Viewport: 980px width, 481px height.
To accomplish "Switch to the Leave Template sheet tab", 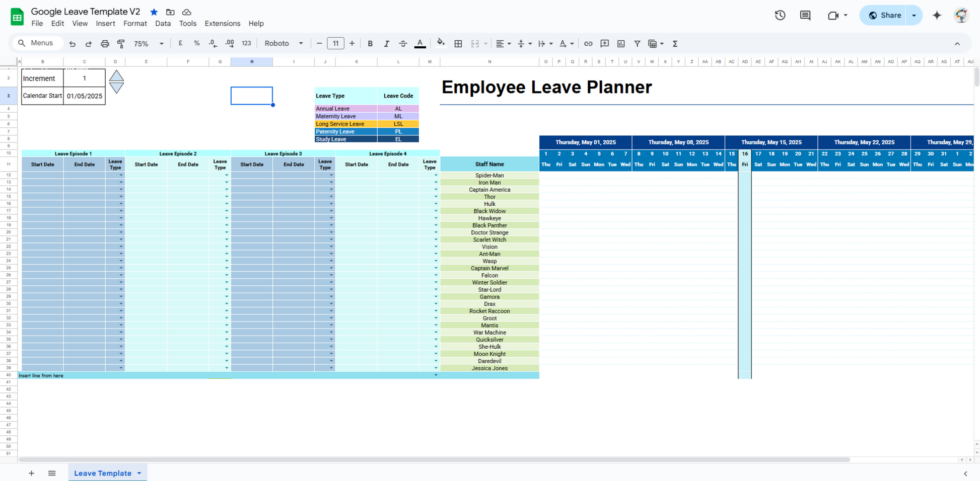I will pos(103,473).
